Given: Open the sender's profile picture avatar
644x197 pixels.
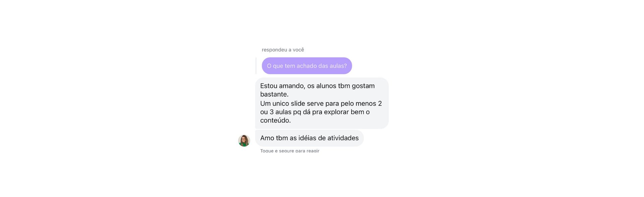Looking at the screenshot, I should [x=244, y=141].
